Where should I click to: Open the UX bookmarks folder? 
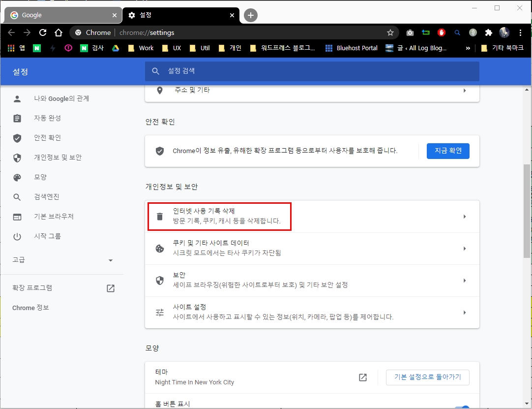click(x=172, y=48)
